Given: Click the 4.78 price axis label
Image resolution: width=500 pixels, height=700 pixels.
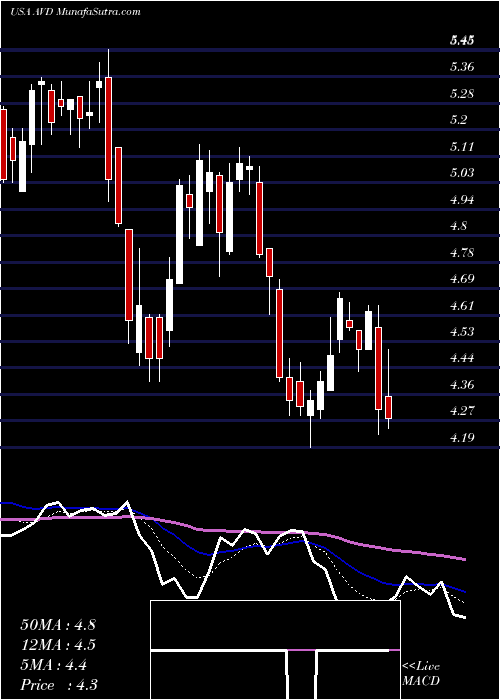Looking at the screenshot, I should click(x=462, y=253).
